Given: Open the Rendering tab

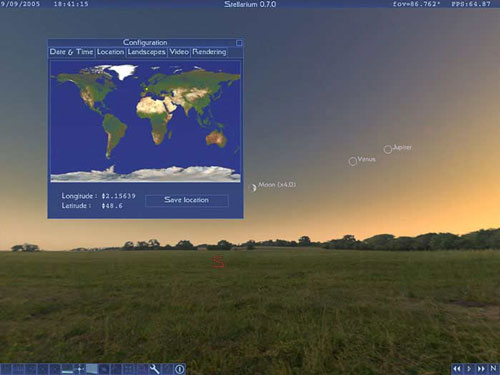Looking at the screenshot, I should [209, 52].
